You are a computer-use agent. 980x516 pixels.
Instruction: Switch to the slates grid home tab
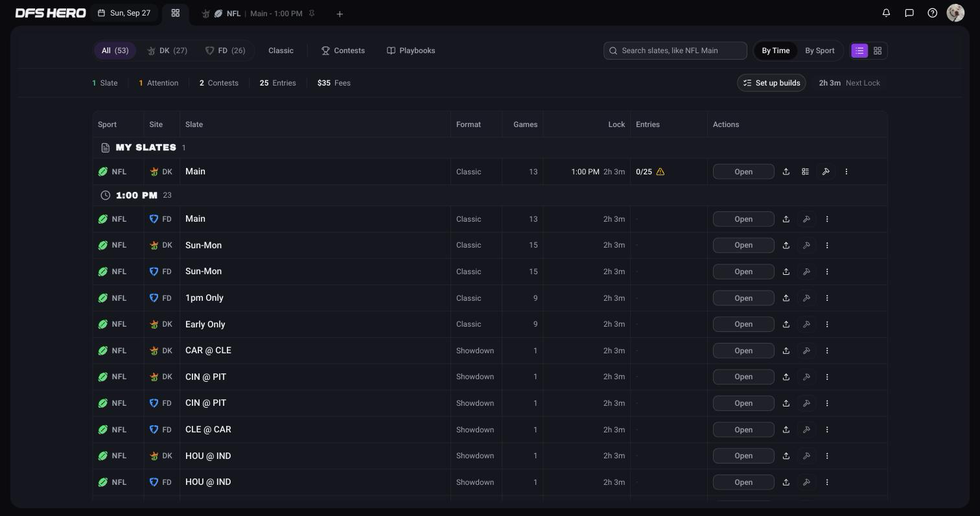pyautogui.click(x=175, y=13)
